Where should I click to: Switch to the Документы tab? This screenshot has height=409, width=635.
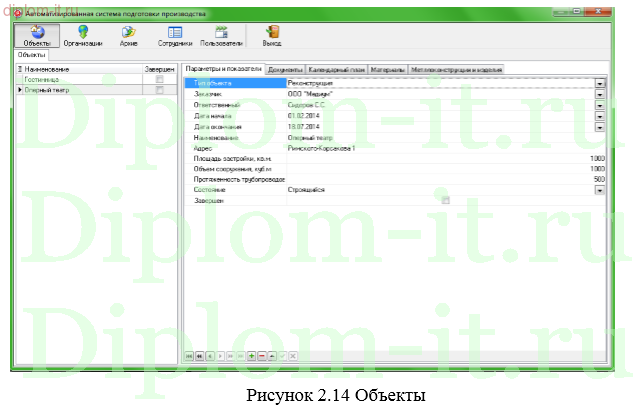286,69
